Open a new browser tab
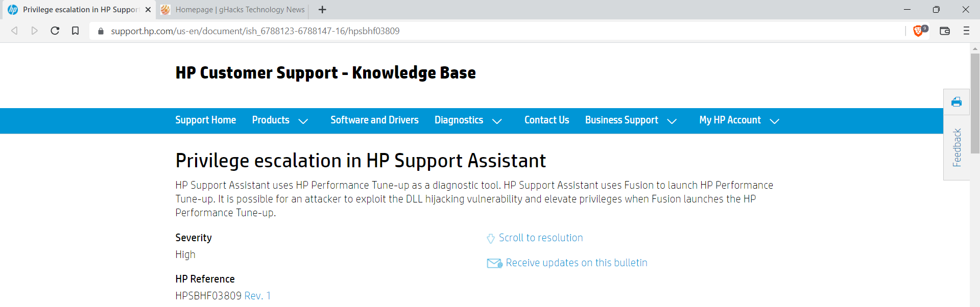The height and width of the screenshot is (307, 980). tap(322, 10)
